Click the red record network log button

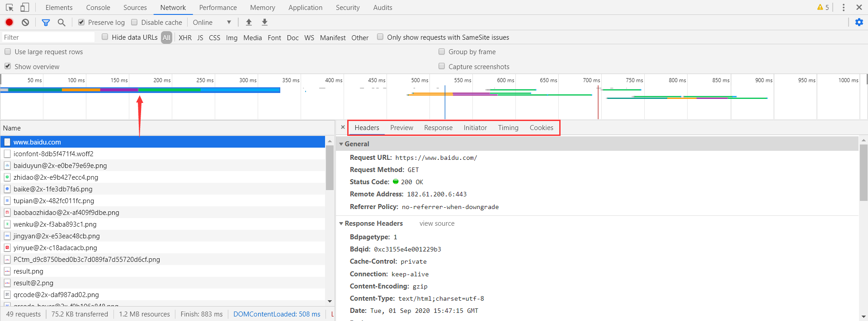pyautogui.click(x=9, y=22)
